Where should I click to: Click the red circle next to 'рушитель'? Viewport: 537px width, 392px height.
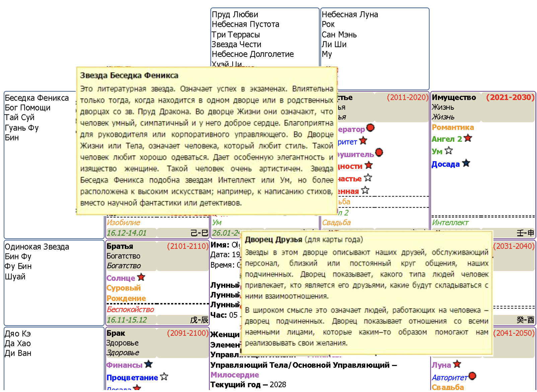click(x=379, y=153)
